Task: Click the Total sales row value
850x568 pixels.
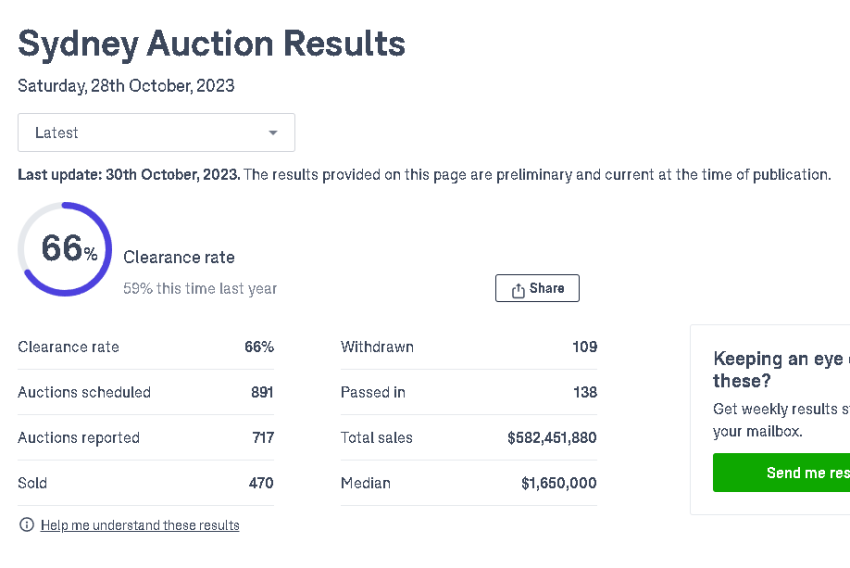Action: point(552,437)
